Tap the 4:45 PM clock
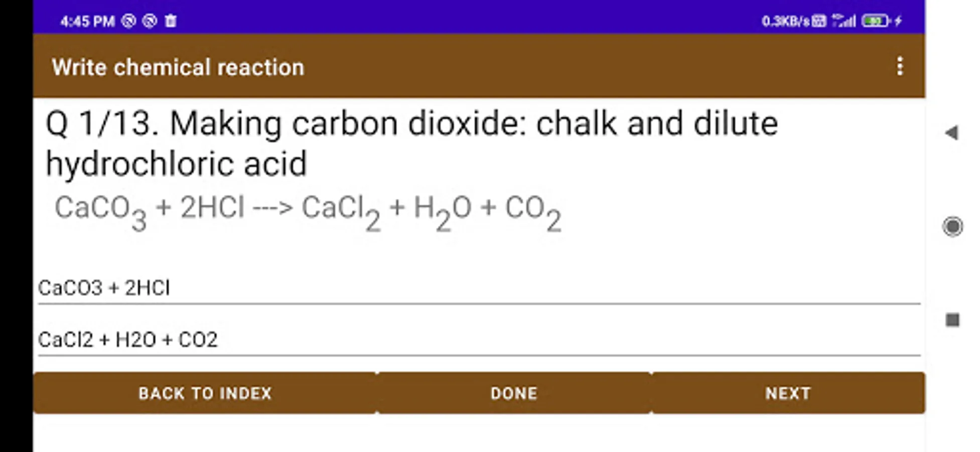The height and width of the screenshot is (452, 980). tap(87, 21)
